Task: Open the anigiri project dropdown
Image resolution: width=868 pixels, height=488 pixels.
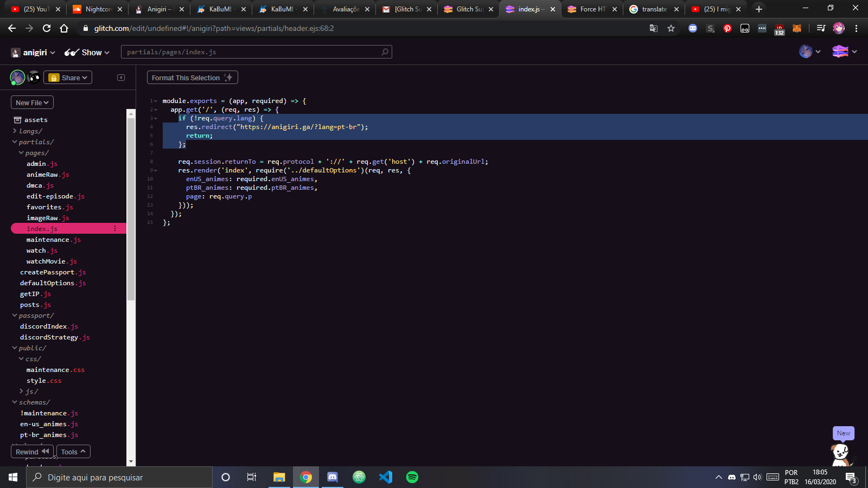Action: [33, 53]
